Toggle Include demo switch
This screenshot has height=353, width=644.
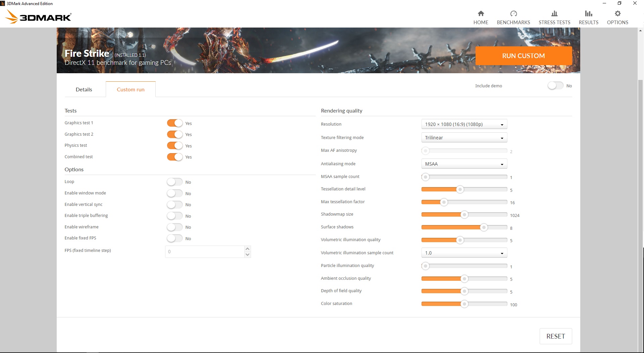click(x=555, y=86)
